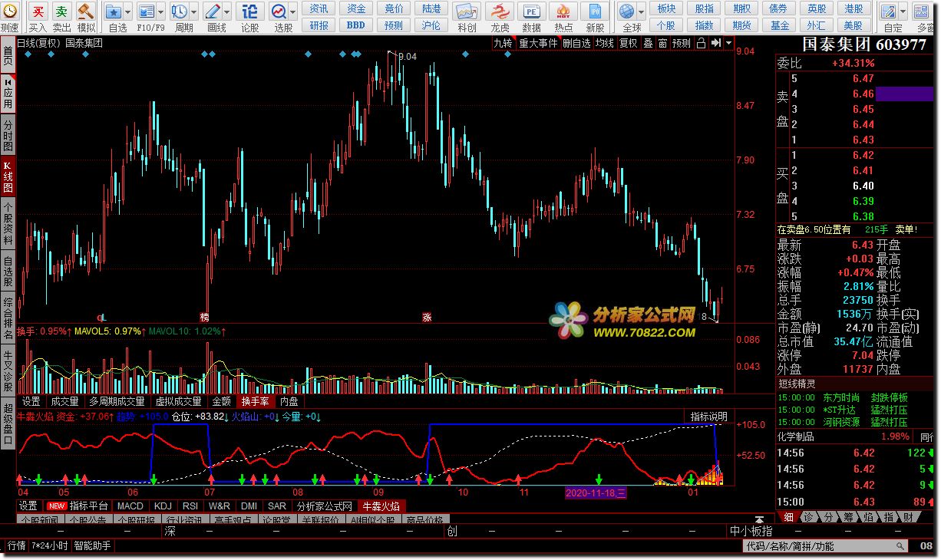This screenshot has height=560, width=941.
Task: Click the 卖出 sell icon
Action: click(61, 12)
